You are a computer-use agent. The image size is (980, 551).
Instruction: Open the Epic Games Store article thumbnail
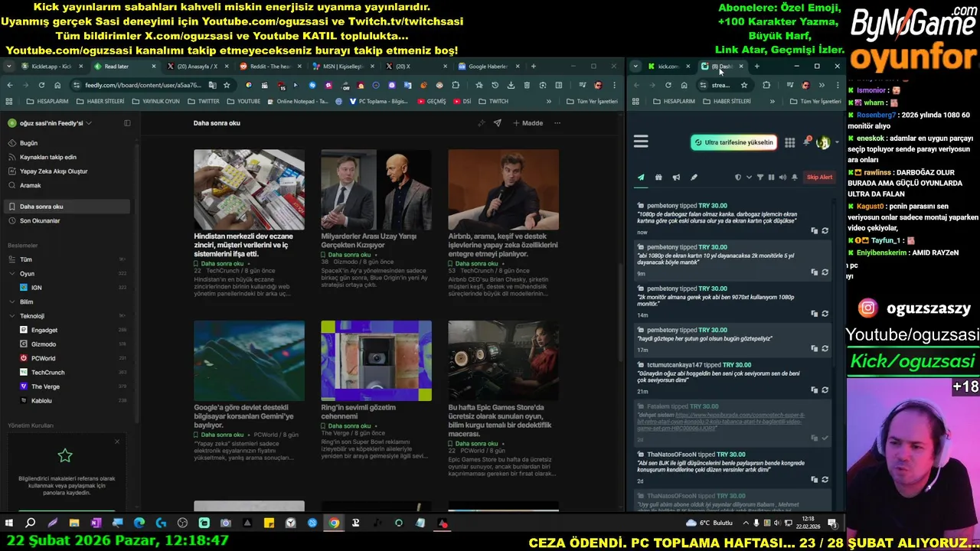tap(503, 360)
